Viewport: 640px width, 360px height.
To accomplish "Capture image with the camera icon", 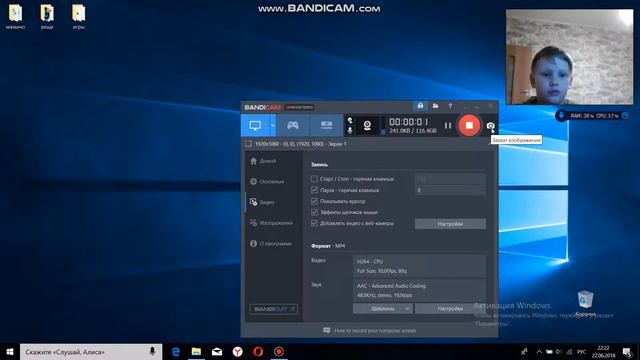I will [490, 126].
